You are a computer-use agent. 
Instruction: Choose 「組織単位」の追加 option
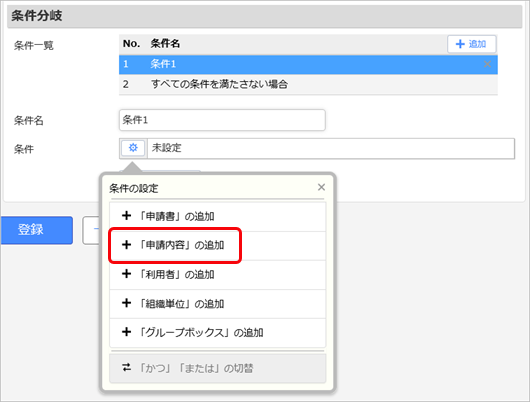tap(218, 304)
